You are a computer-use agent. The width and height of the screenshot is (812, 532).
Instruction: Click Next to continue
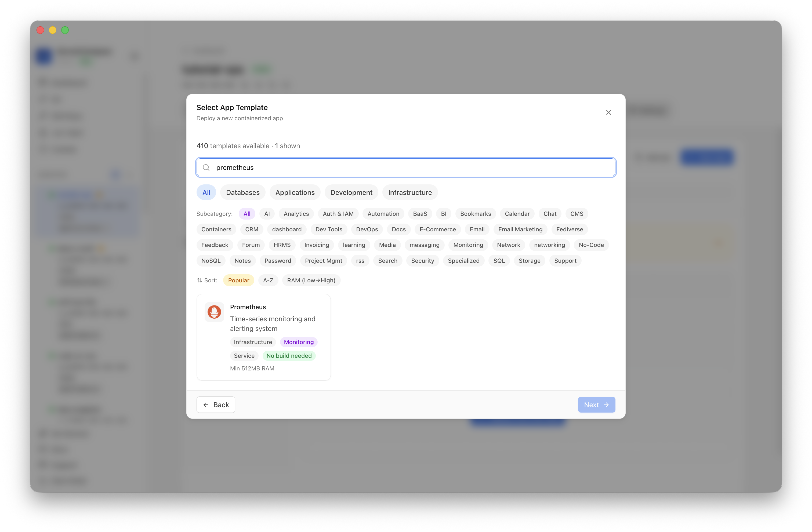[x=596, y=405]
